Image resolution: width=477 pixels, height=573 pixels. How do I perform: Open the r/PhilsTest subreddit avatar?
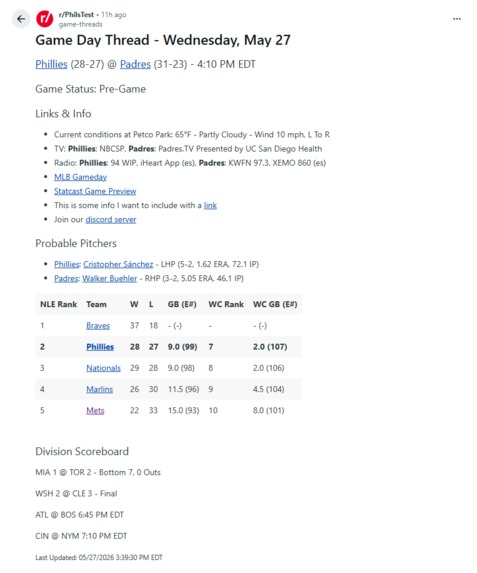pyautogui.click(x=45, y=19)
